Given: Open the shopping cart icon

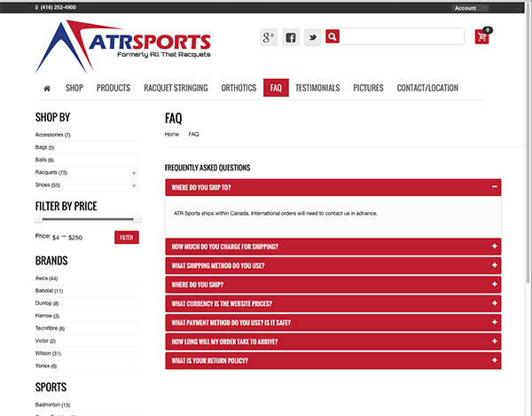Looking at the screenshot, I should pyautogui.click(x=482, y=37).
